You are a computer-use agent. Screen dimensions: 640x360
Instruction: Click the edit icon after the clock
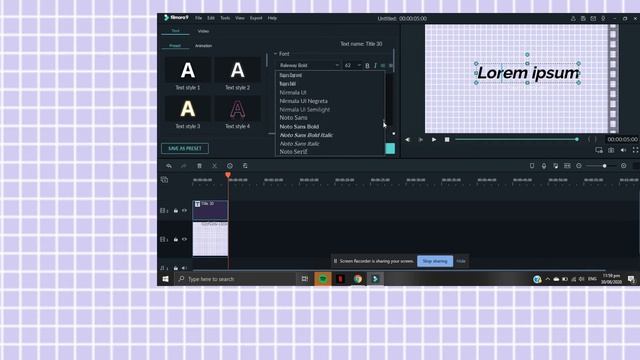245,166
